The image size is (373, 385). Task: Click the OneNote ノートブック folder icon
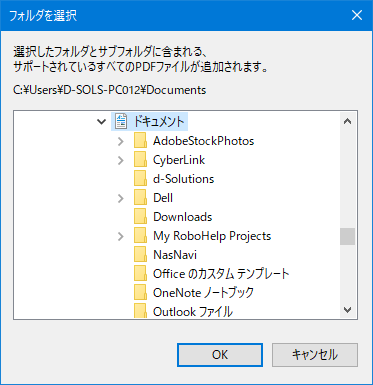tap(140, 293)
